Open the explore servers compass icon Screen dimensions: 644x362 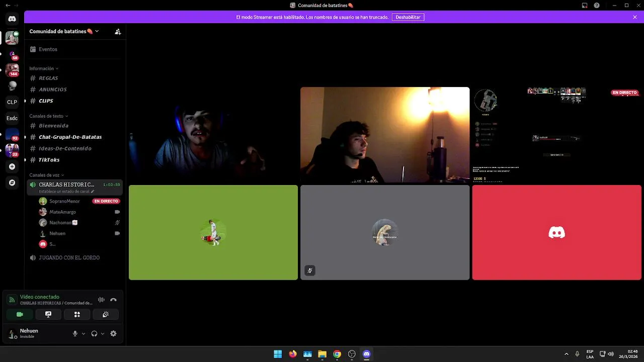point(12,183)
